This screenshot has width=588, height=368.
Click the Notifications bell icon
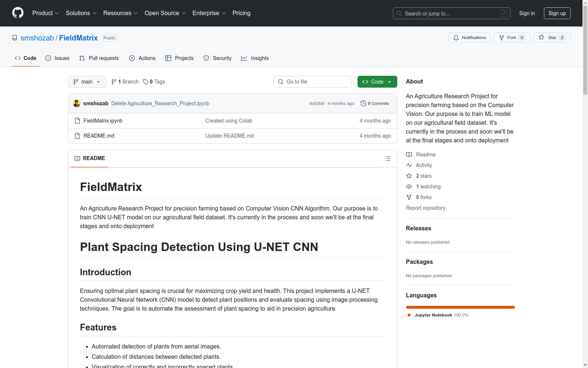[x=456, y=38]
